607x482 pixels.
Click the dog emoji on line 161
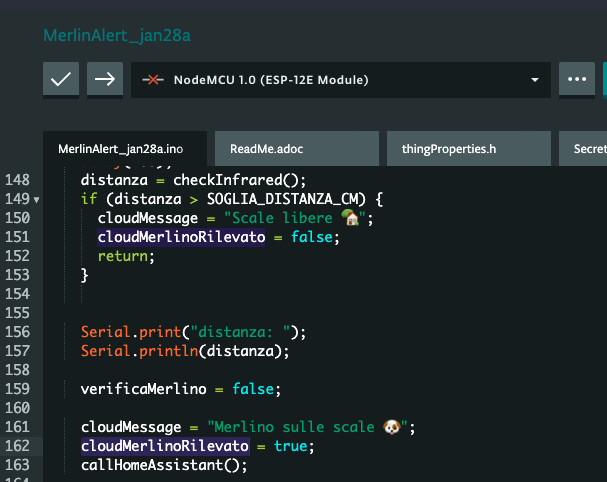[392, 427]
